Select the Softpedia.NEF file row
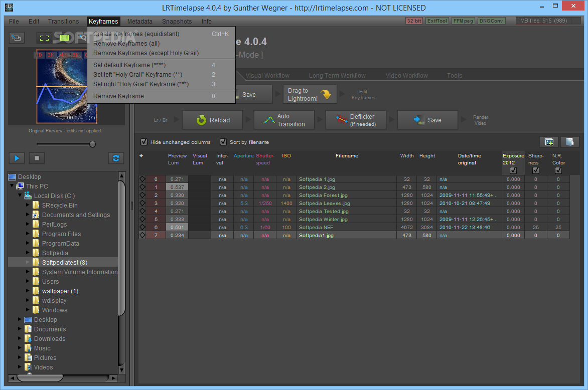This screenshot has width=588, height=390. (354, 227)
